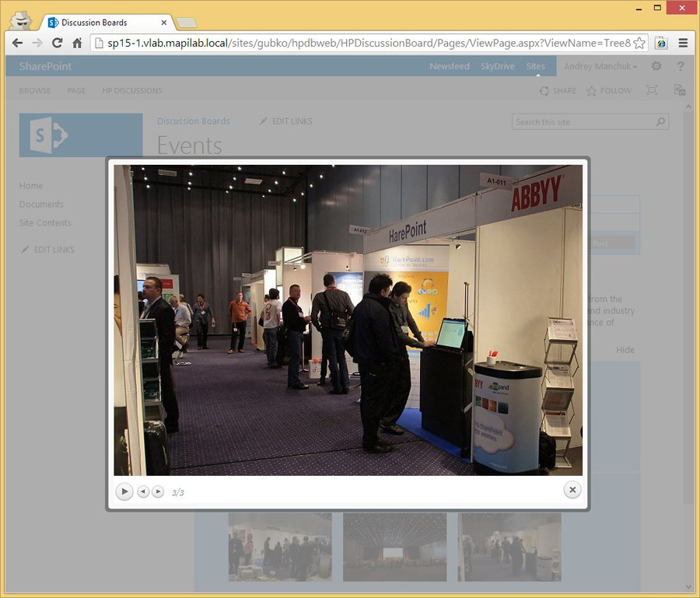Bookmark this page with the star

click(639, 43)
